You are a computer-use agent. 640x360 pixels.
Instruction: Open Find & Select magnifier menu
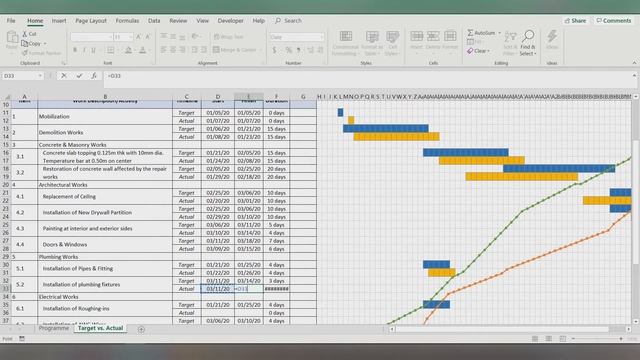click(528, 43)
